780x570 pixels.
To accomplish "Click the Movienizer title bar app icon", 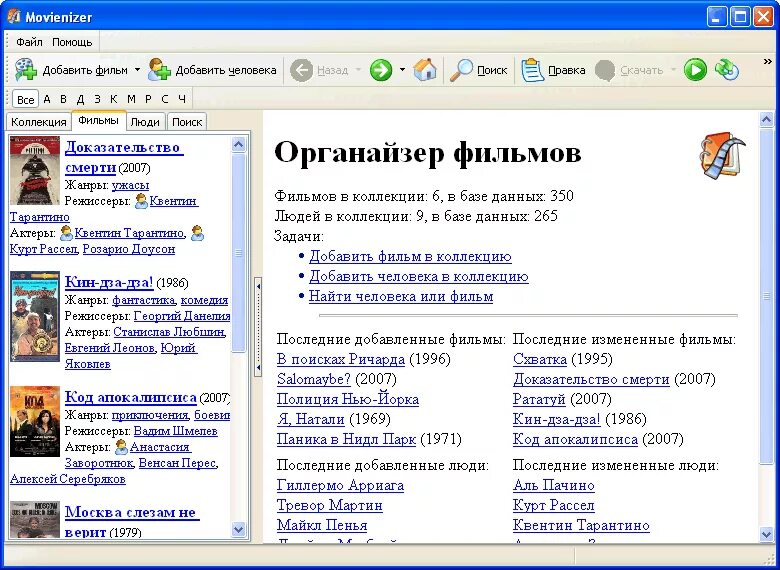I will pos(14,16).
